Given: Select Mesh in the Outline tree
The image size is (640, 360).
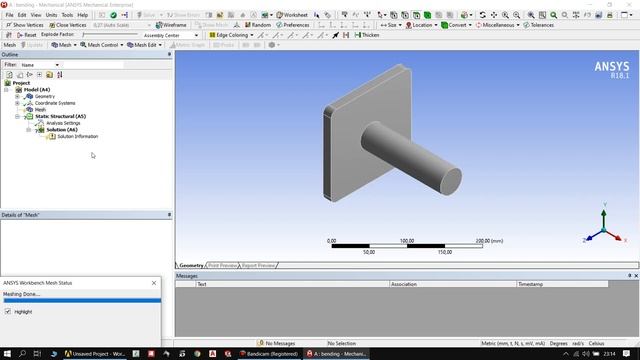Looking at the screenshot, I should pos(40,110).
